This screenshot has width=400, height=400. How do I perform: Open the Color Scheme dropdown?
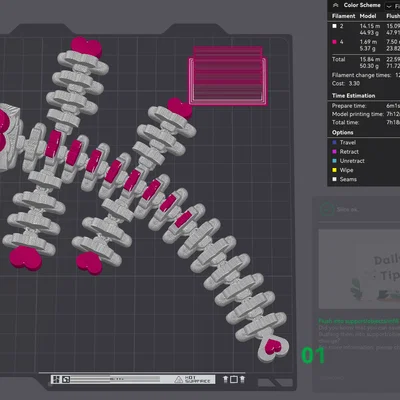[392, 6]
